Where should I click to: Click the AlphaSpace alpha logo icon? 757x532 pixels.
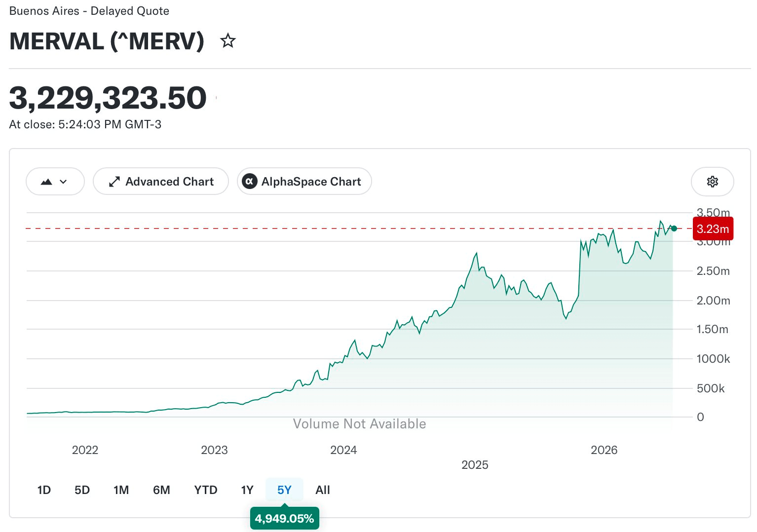(x=250, y=182)
